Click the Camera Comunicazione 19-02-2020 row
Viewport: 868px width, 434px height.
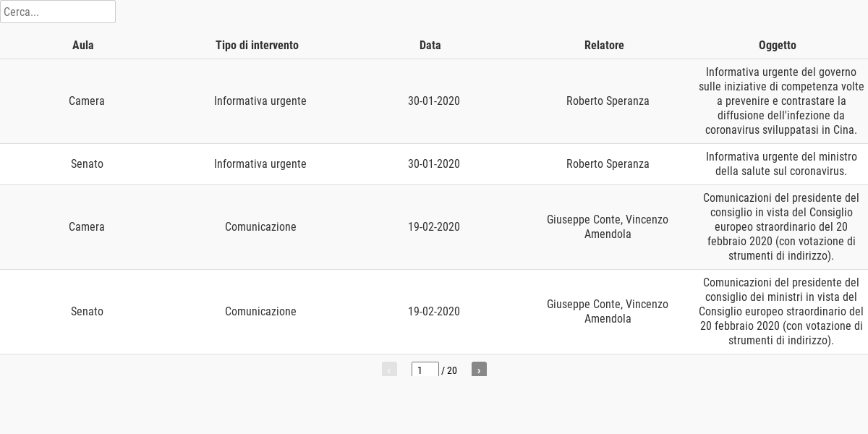[x=434, y=227]
